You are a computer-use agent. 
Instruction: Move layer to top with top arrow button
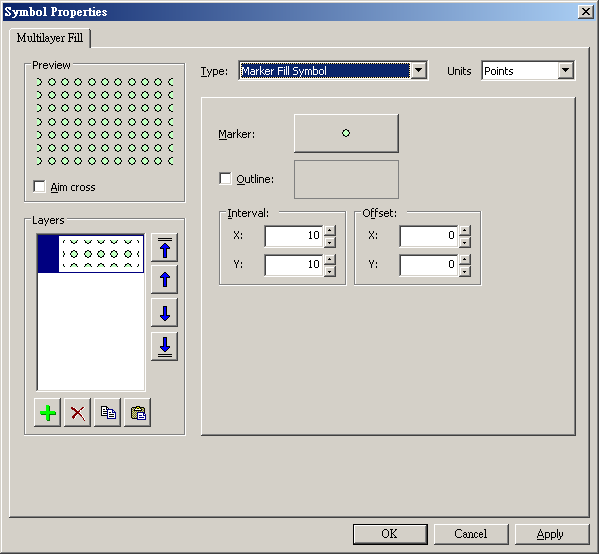[x=164, y=248]
